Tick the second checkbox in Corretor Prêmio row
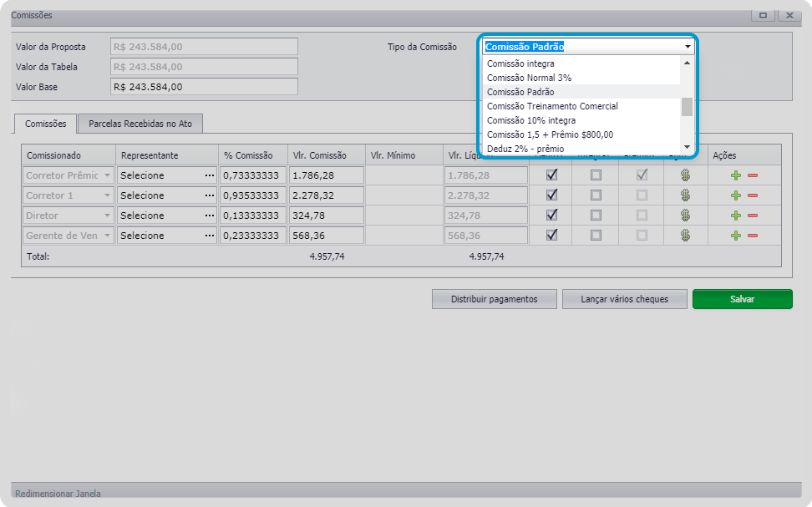Image resolution: width=812 pixels, height=507 pixels. (596, 175)
